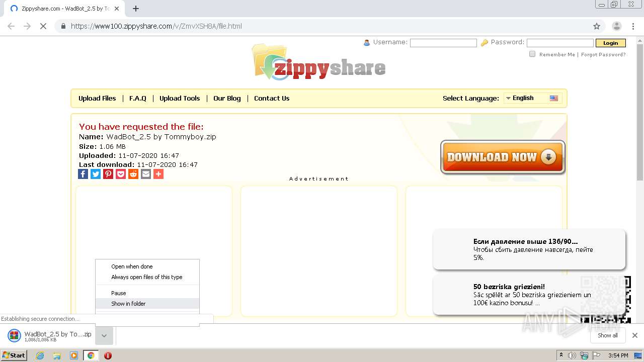Open Contact Us page
This screenshot has height=362, width=644.
tap(272, 99)
